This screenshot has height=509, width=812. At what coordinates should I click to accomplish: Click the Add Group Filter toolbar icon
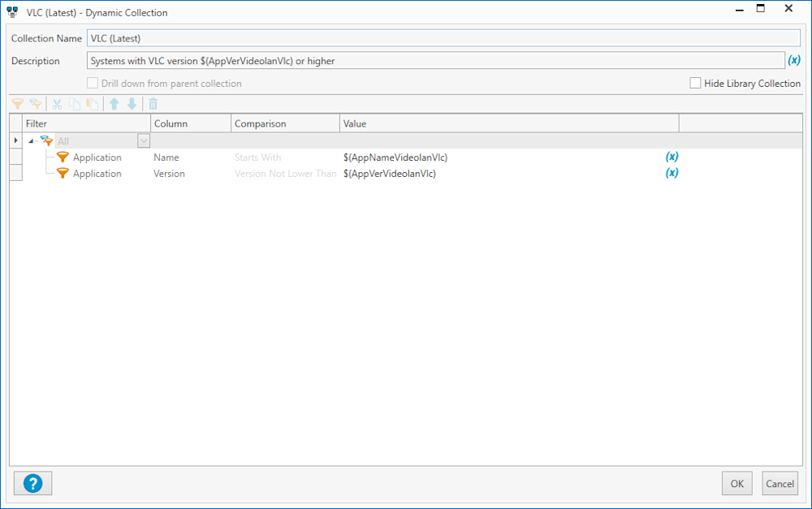[35, 104]
